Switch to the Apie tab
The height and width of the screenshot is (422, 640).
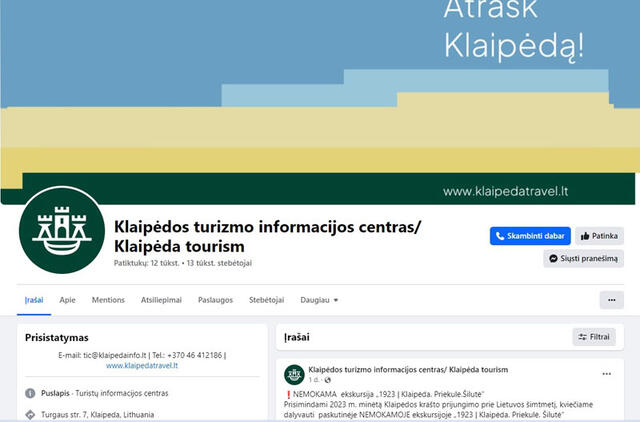pos(68,300)
